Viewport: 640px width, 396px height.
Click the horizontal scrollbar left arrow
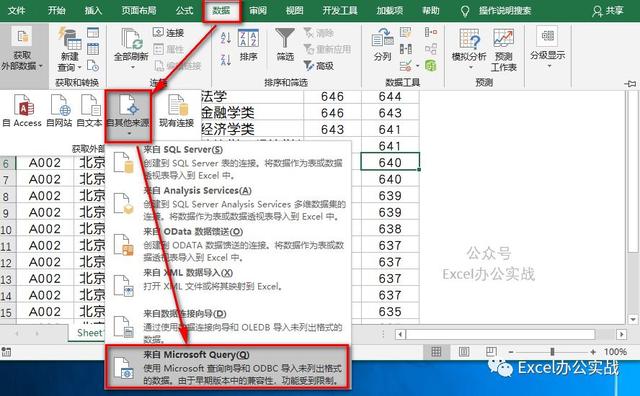click(x=400, y=335)
